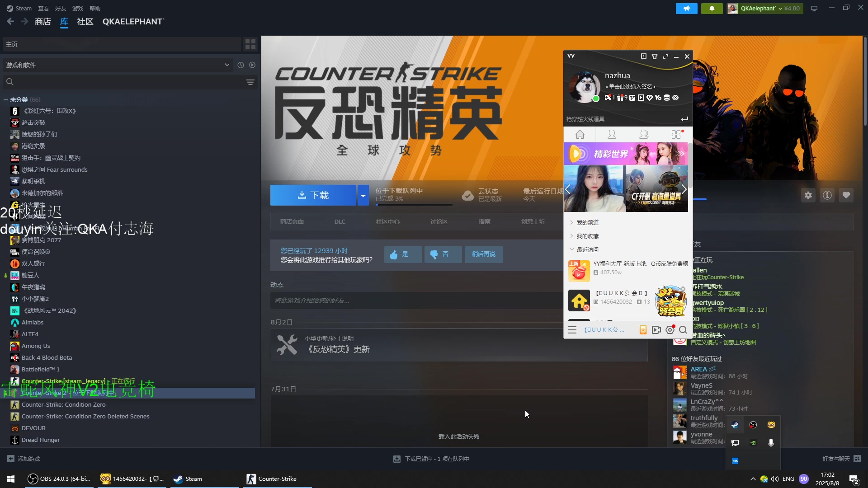Image resolution: width=868 pixels, height=488 pixels.
Task: Open OBS 24.0.3 in taskbar
Action: tap(59, 479)
